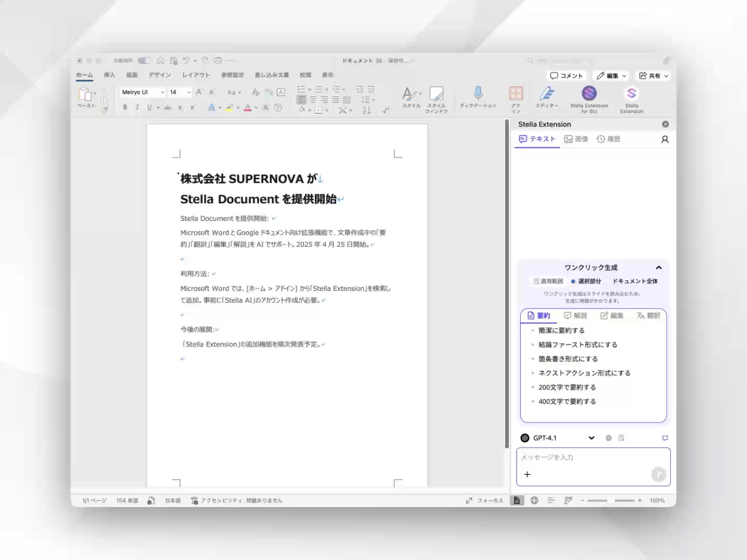Show paragraph marks icon
The width and height of the screenshot is (747, 560).
[x=385, y=110]
